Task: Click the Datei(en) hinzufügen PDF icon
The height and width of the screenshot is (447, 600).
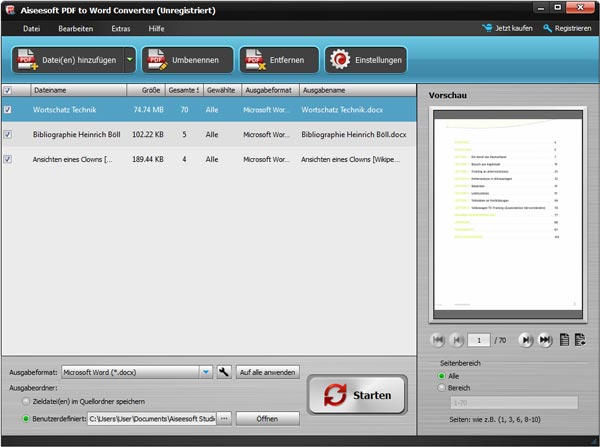Action: [27, 61]
